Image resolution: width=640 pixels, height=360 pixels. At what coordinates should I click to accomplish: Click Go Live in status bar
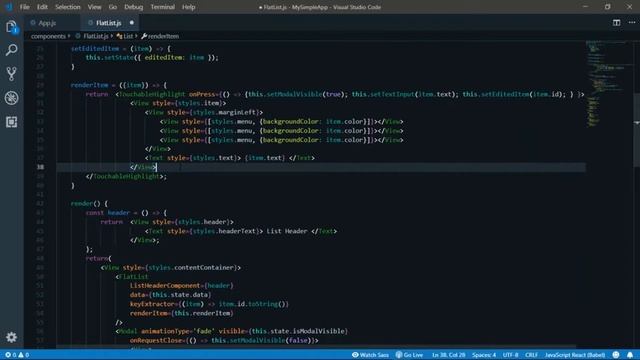(x=409, y=355)
